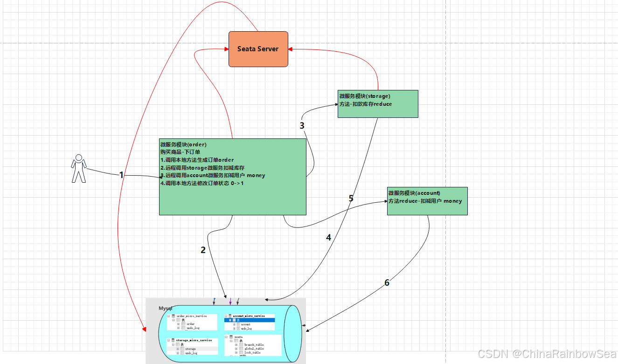Expand the global_table node
Viewport: 618px width, 364px height.
pos(236,349)
